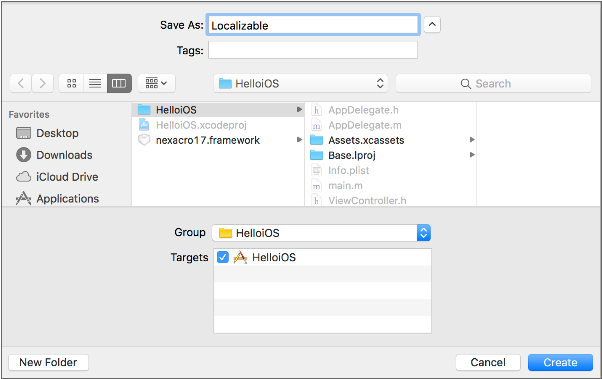
Task: Click the Tags input field
Action: point(313,50)
